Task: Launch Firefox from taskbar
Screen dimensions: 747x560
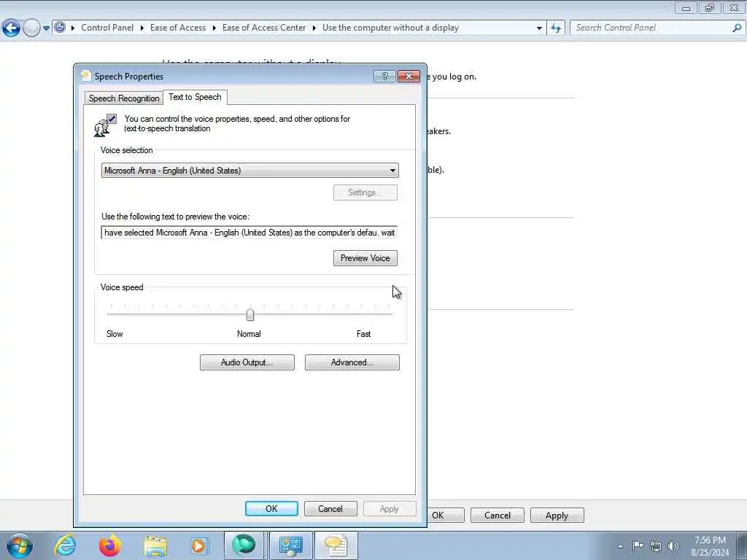Action: (x=109, y=545)
